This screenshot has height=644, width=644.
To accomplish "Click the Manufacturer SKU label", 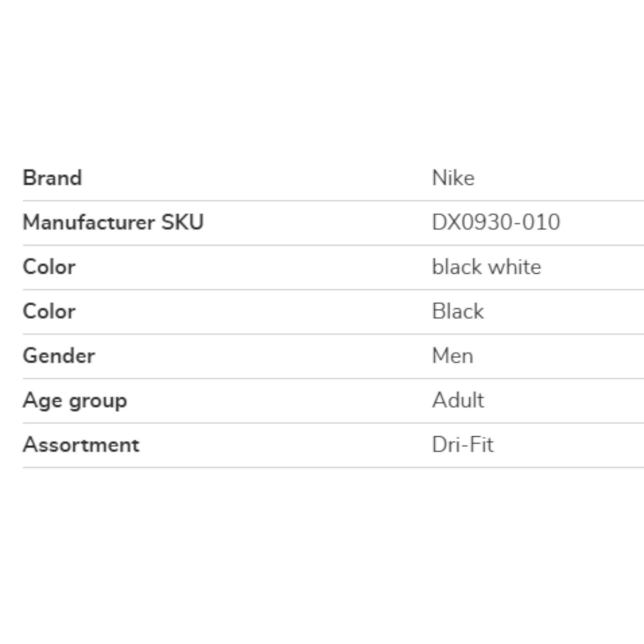I will point(113,222).
